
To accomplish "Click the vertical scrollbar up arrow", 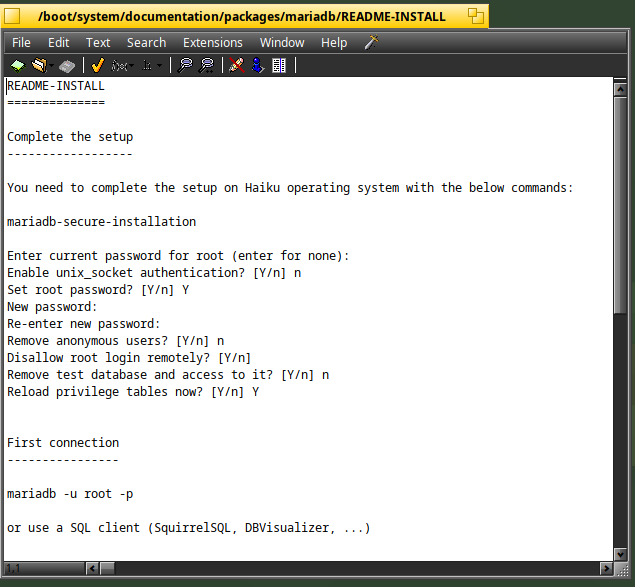I will click(620, 89).
